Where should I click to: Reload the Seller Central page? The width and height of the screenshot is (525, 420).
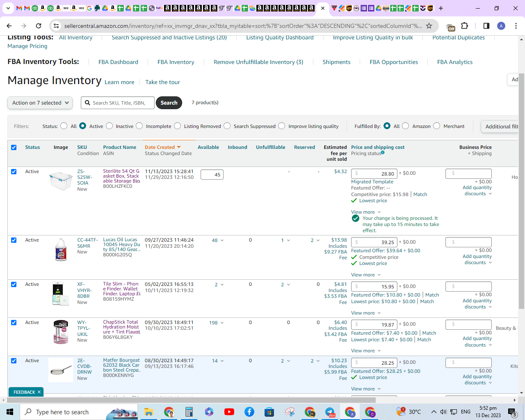(39, 26)
